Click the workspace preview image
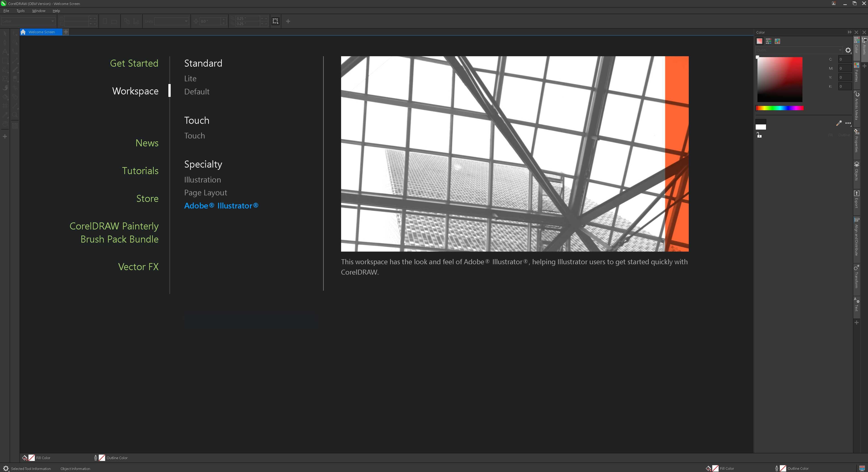This screenshot has width=868, height=472. coord(514,154)
